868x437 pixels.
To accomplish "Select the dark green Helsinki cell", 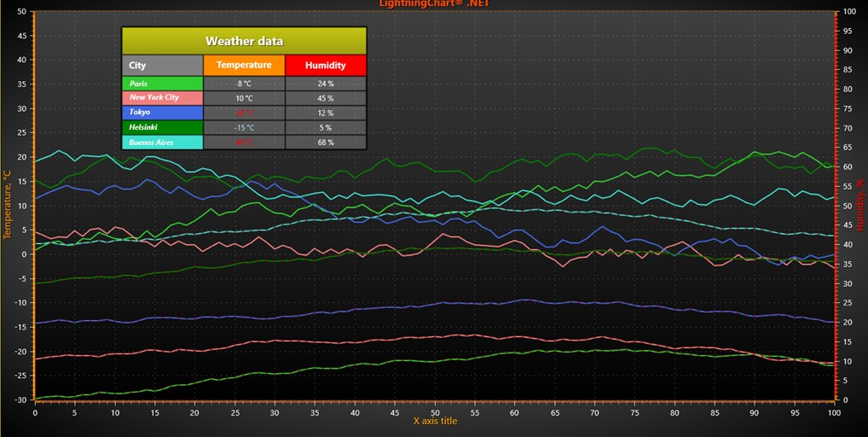I will click(x=162, y=127).
